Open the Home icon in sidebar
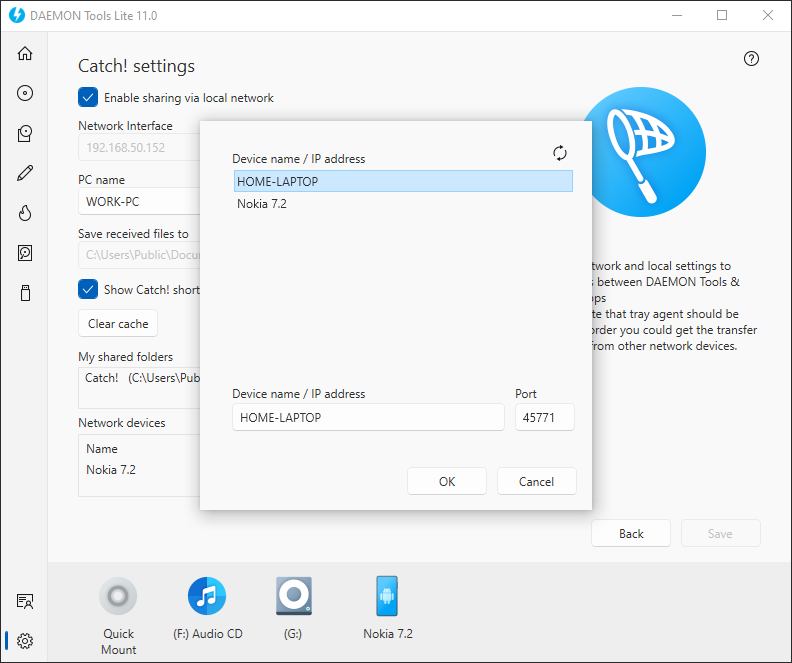 coord(25,53)
